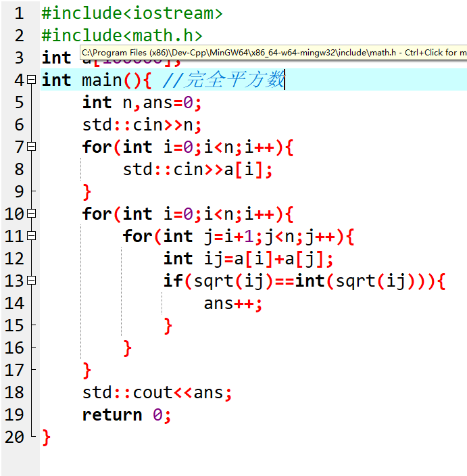Fold the outer for loop at line 10
Image resolution: width=467 pixels, height=476 pixels.
coord(31,214)
